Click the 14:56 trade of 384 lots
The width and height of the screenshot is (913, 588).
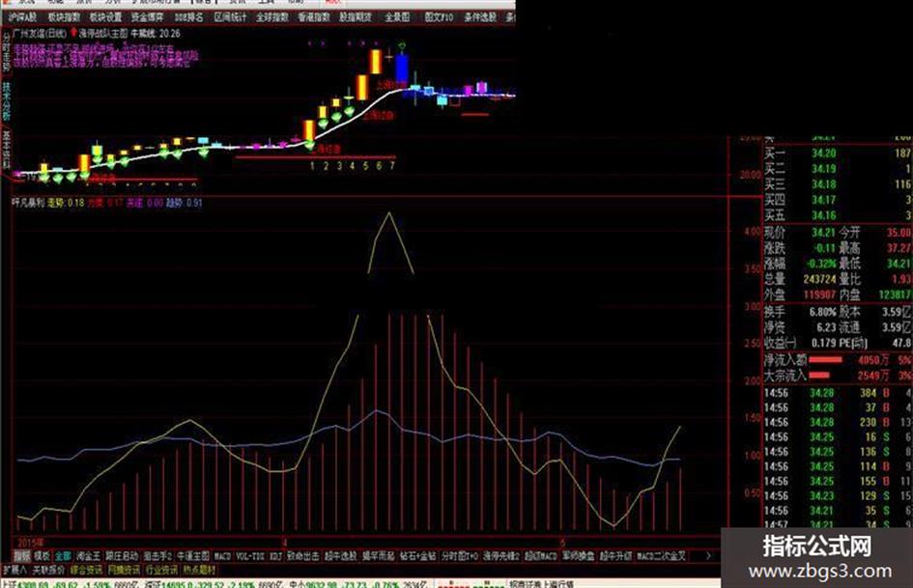click(837, 394)
